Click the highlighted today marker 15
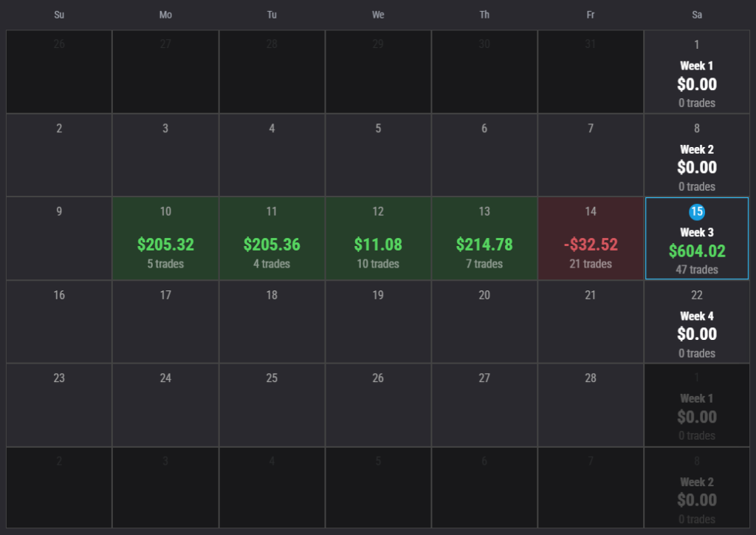Screen dimensions: 756x535 (696, 212)
